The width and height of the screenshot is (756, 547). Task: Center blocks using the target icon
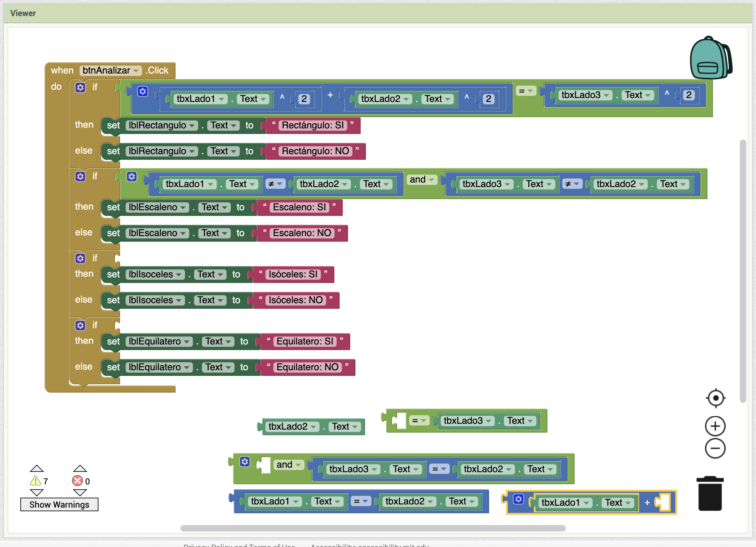click(715, 397)
